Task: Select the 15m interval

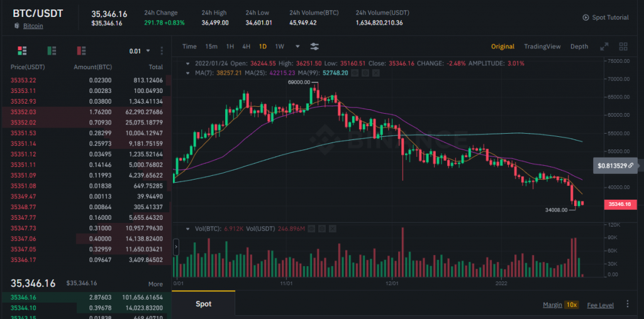Action: [x=211, y=46]
